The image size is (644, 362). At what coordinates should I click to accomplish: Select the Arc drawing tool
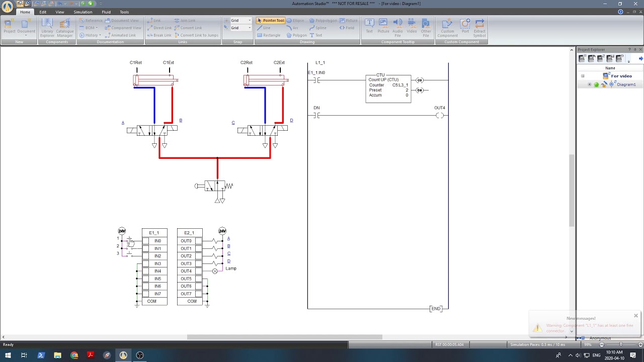coord(292,28)
